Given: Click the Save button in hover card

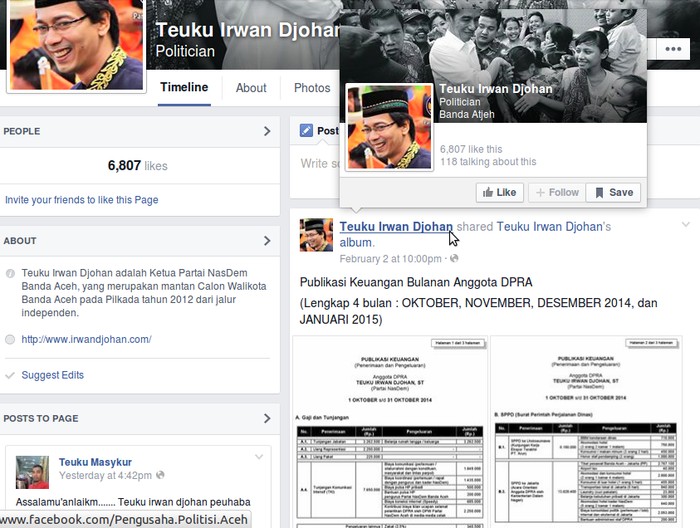Looking at the screenshot, I should [x=613, y=192].
